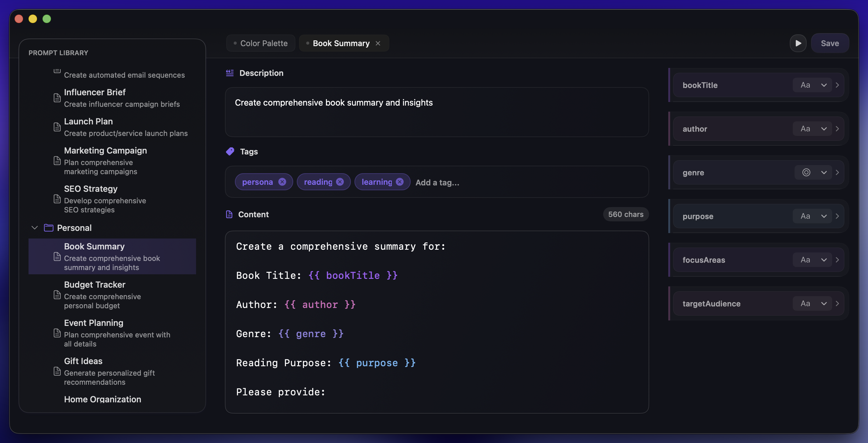The height and width of the screenshot is (443, 868).
Task: Expand the author variable details arrow
Action: pos(837,129)
